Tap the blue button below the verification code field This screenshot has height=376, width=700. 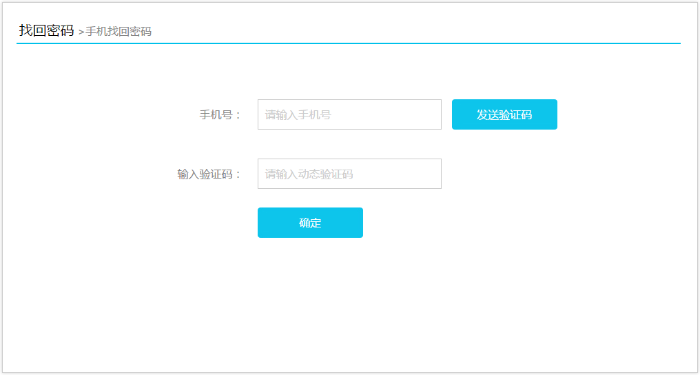click(310, 222)
